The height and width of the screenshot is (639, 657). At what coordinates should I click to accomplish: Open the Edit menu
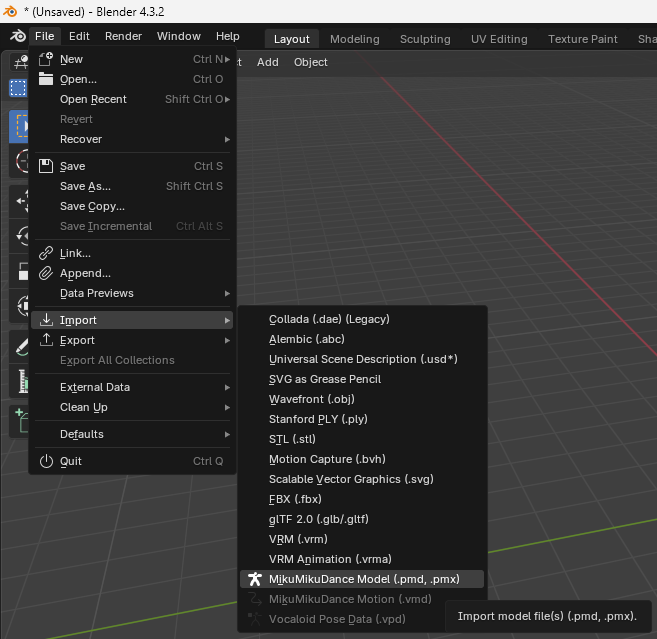tap(79, 36)
